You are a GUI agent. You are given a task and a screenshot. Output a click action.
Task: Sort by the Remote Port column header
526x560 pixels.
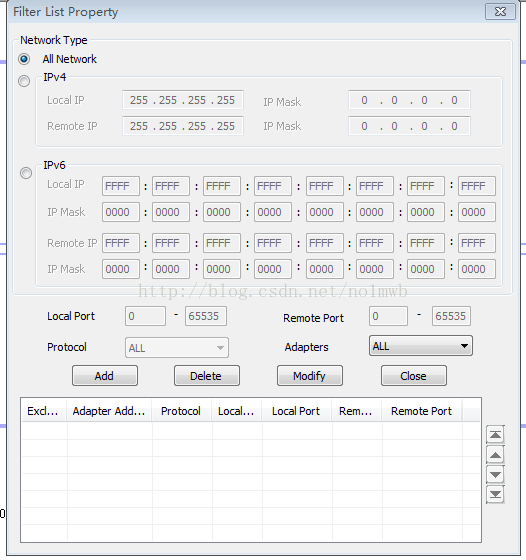coord(422,411)
